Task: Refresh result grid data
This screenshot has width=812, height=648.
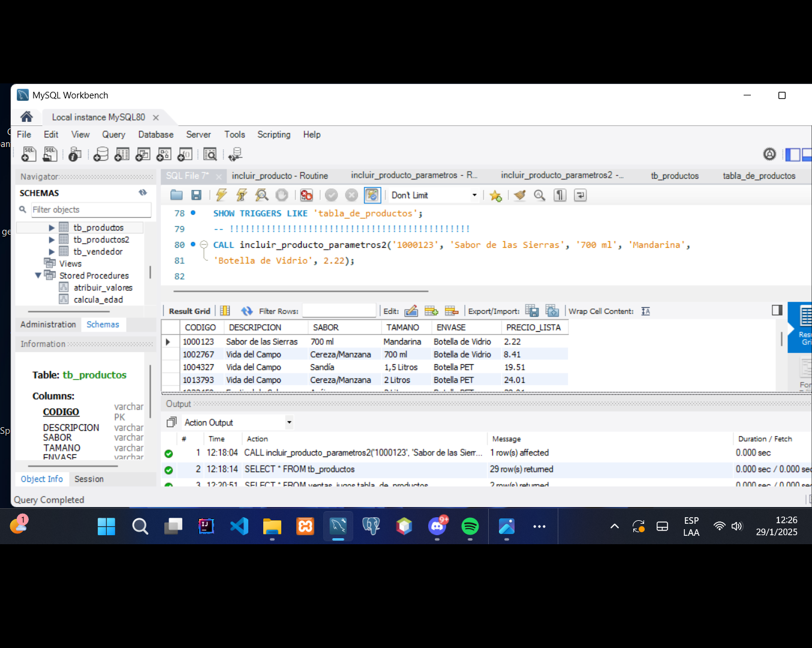Action: [x=246, y=311]
